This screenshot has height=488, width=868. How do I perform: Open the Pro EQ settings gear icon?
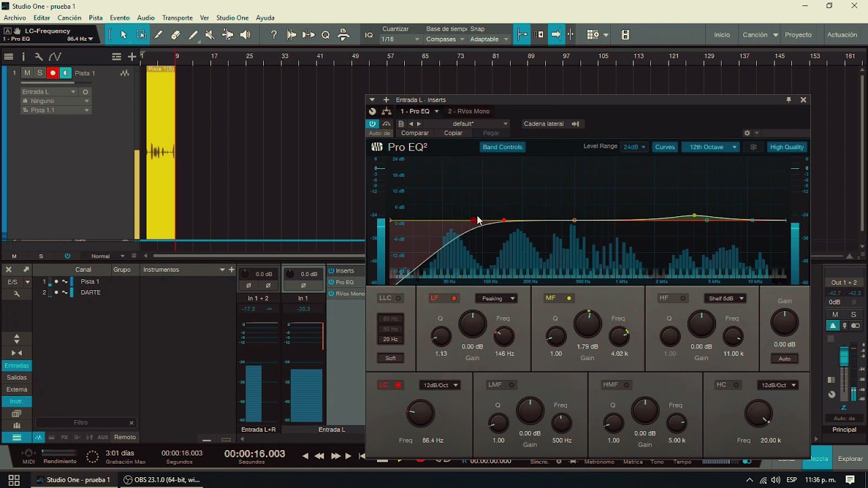[747, 133]
